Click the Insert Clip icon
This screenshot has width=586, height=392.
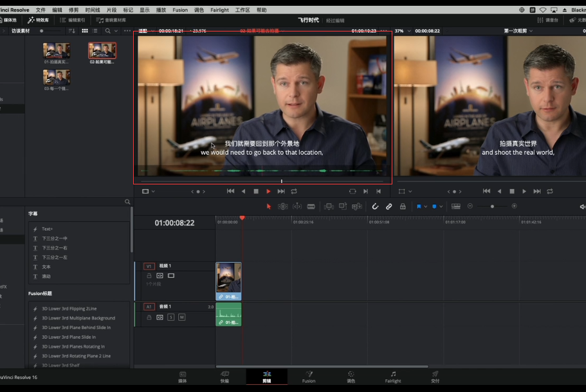(329, 206)
